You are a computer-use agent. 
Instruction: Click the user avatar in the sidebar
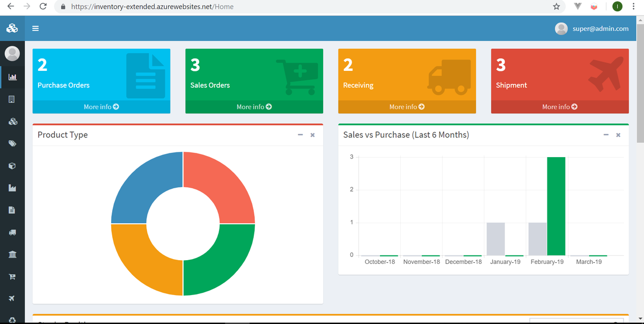coord(12,53)
